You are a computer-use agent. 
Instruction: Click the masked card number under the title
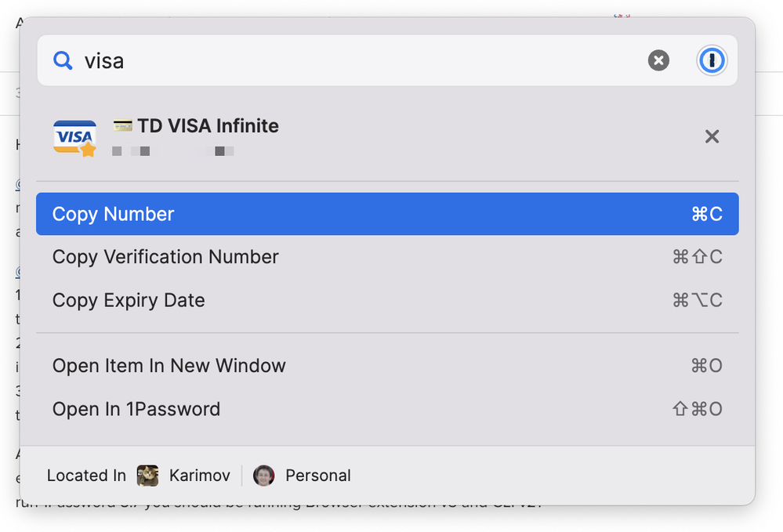point(172,150)
